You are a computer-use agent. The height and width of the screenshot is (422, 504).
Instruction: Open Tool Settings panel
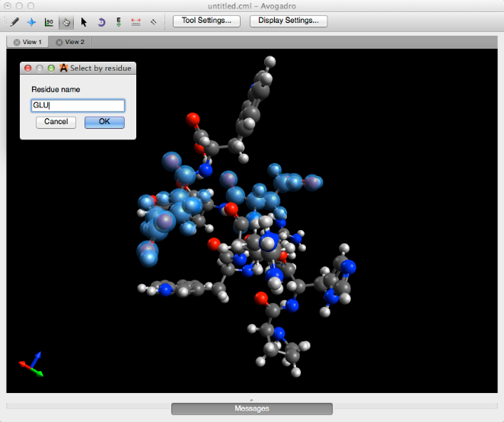pyautogui.click(x=206, y=21)
